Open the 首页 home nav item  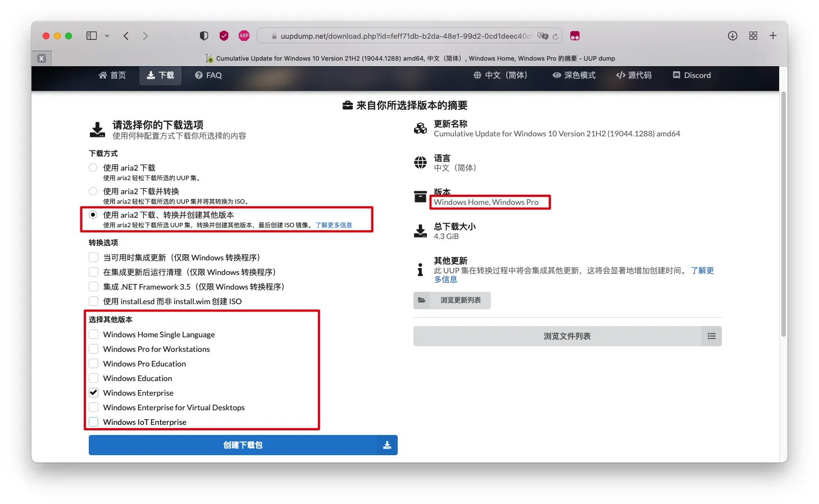pos(112,75)
